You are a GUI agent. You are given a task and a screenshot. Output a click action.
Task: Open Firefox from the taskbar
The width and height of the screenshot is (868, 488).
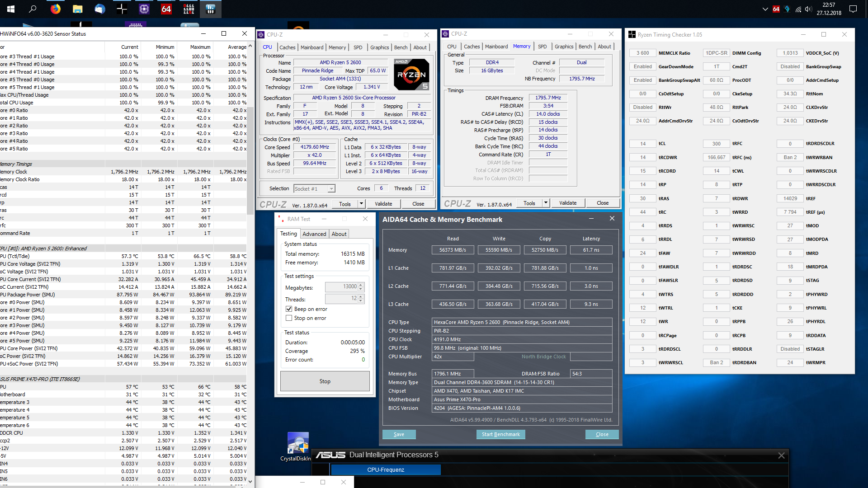[55, 9]
